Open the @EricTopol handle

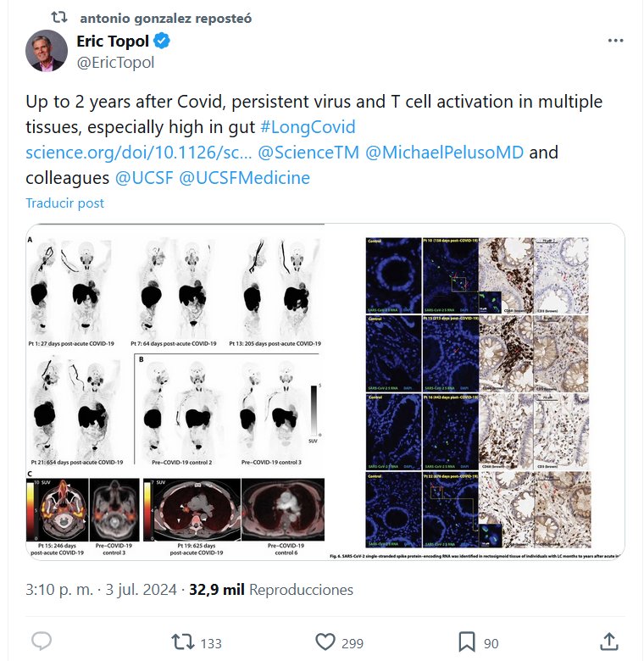pyautogui.click(x=115, y=62)
